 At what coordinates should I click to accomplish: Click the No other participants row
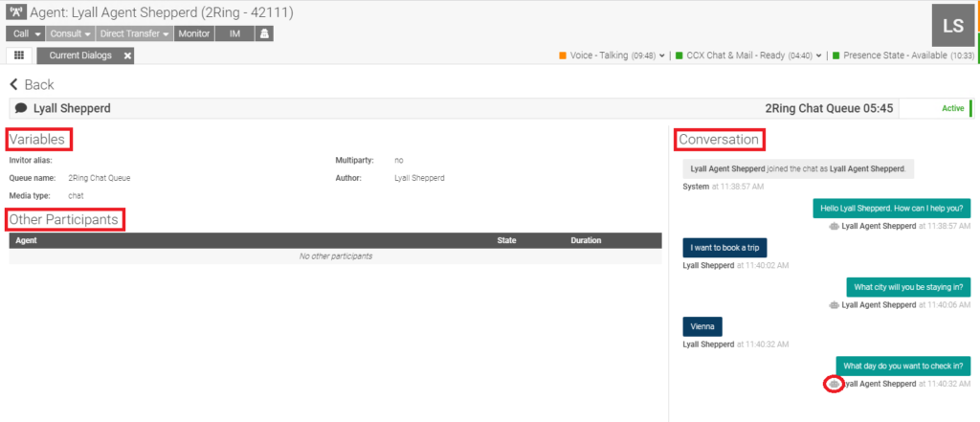(x=335, y=256)
